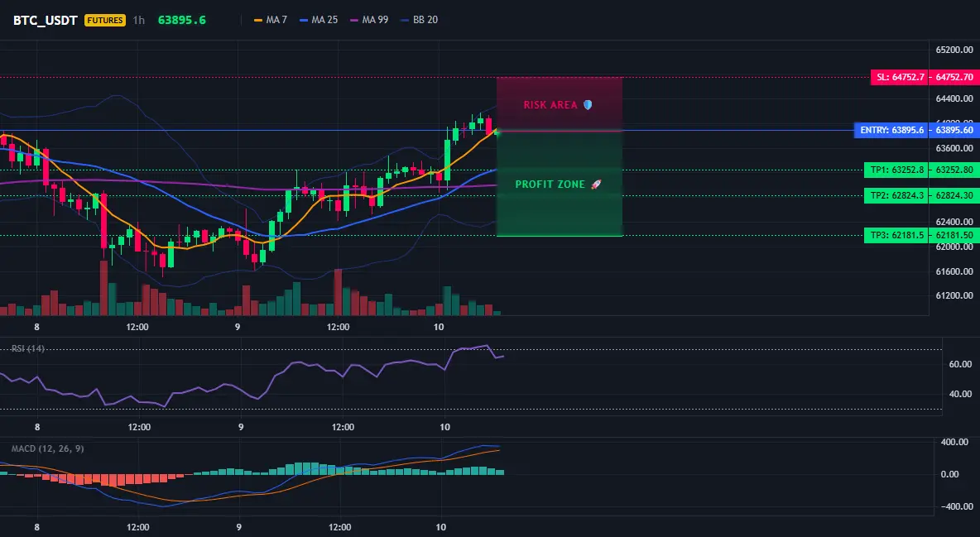Image resolution: width=980 pixels, height=537 pixels.
Task: Select the 1h timeframe label
Action: [x=139, y=20]
